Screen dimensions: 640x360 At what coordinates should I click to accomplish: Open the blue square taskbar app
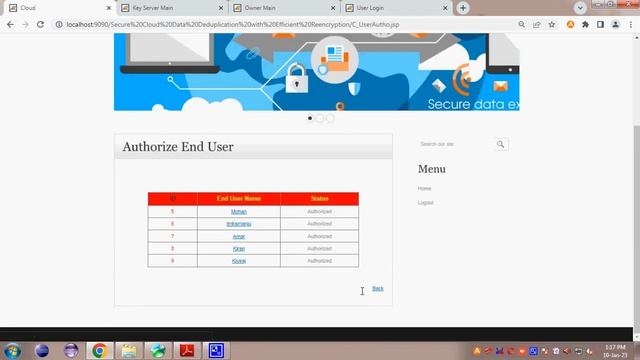pyautogui.click(x=216, y=351)
